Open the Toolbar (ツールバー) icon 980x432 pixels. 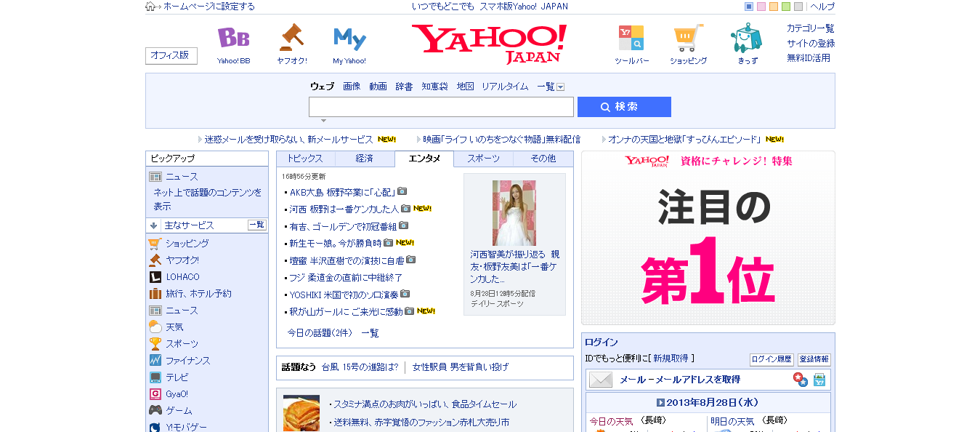point(631,38)
